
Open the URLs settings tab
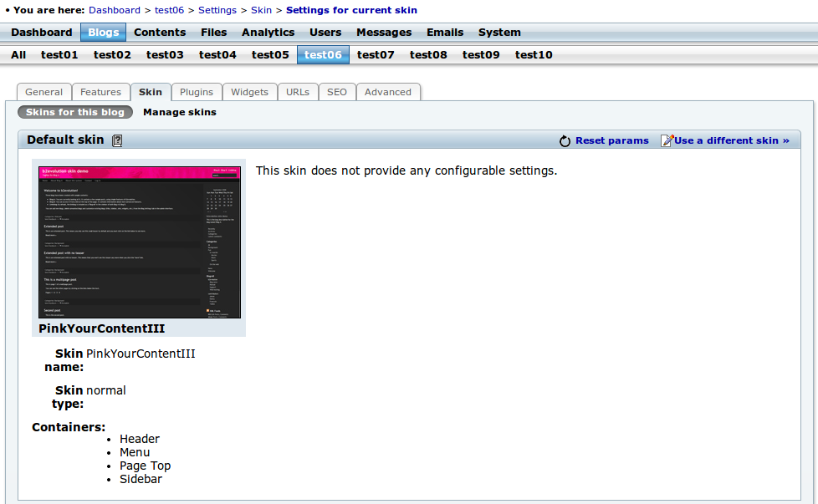(298, 92)
